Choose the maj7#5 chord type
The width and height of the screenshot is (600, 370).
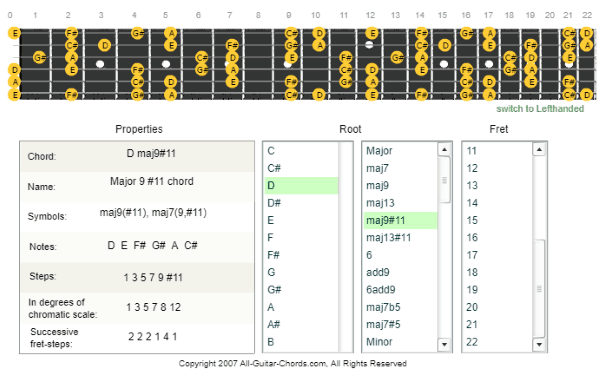tap(400, 324)
